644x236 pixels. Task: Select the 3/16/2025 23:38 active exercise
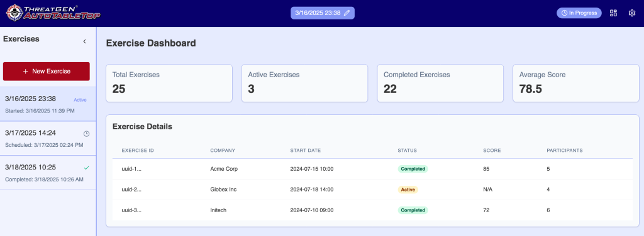[48, 104]
